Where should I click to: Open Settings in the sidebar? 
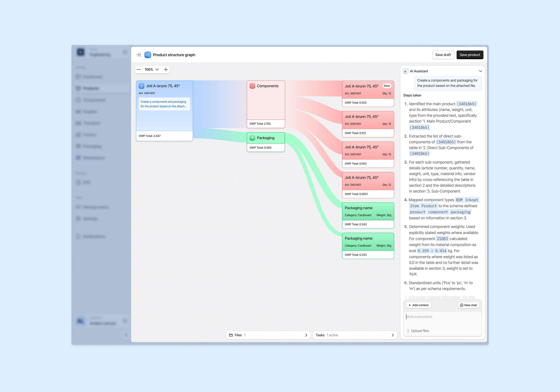pyautogui.click(x=101, y=219)
